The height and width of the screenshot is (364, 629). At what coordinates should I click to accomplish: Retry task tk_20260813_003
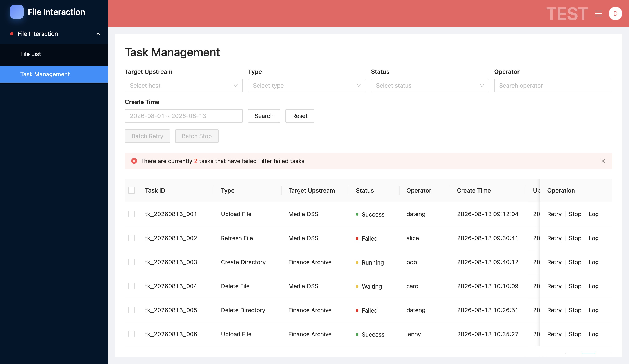pos(554,262)
